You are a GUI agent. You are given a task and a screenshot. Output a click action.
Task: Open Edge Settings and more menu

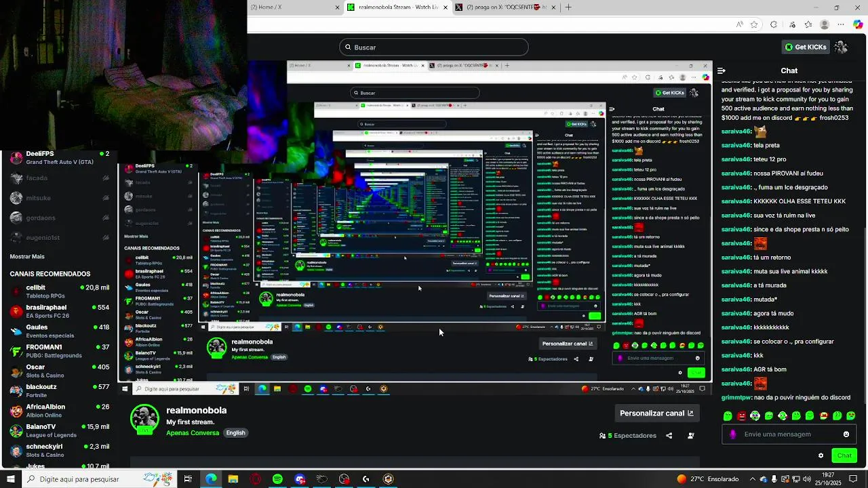point(842,24)
